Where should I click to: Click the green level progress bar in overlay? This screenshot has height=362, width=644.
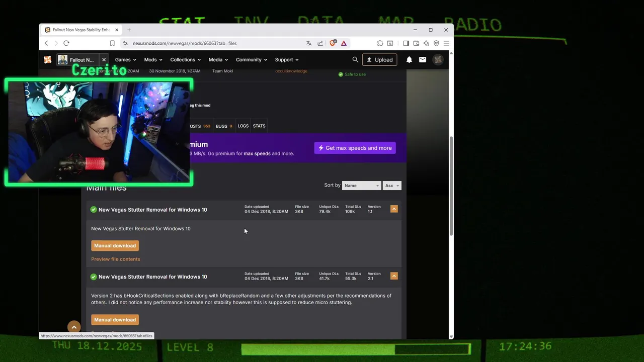point(356,348)
